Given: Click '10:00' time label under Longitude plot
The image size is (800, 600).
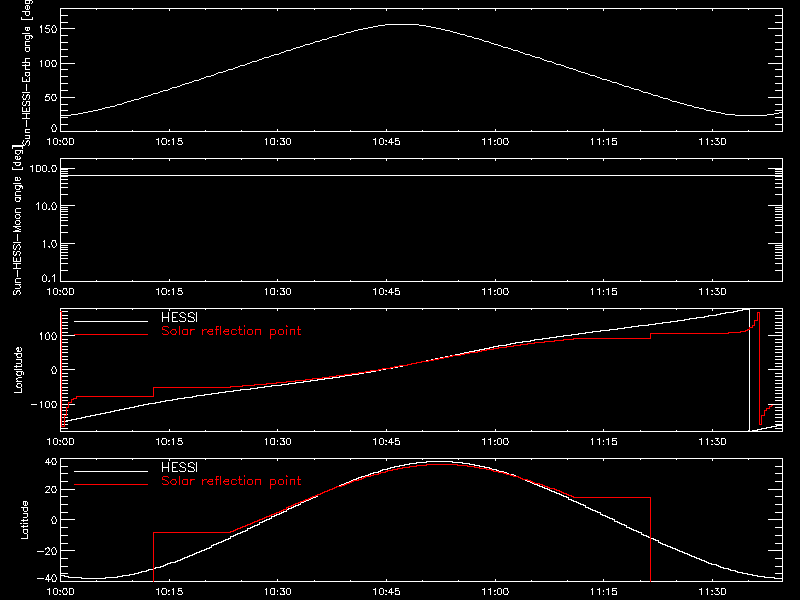Looking at the screenshot, I should coord(60,442).
